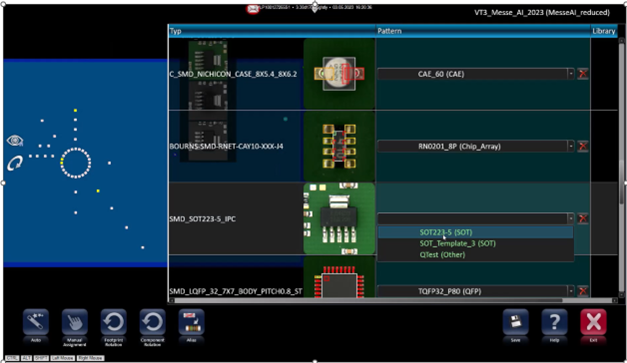Toggle the eye visibility icon in board view

click(x=15, y=140)
